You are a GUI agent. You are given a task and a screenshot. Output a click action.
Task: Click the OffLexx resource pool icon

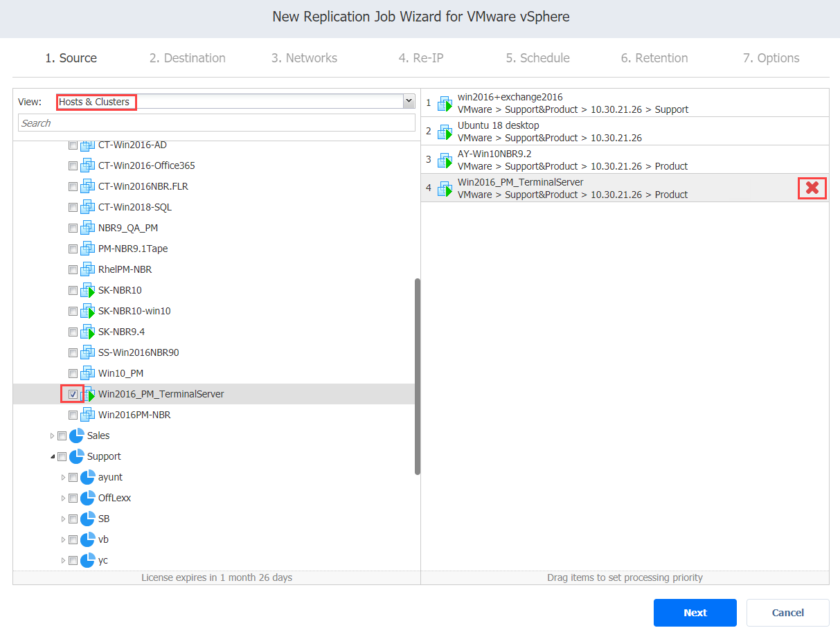[x=87, y=498]
